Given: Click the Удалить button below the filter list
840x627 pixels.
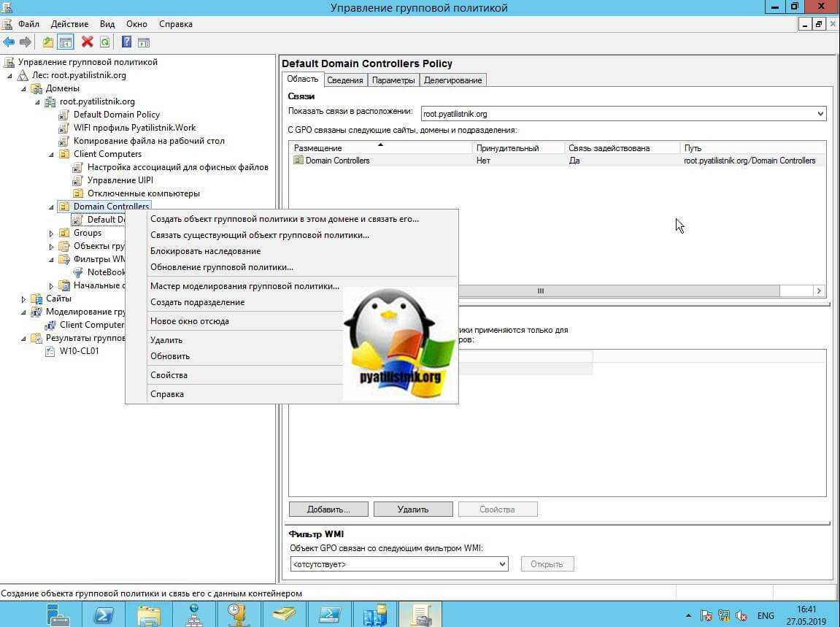Looking at the screenshot, I should (413, 509).
